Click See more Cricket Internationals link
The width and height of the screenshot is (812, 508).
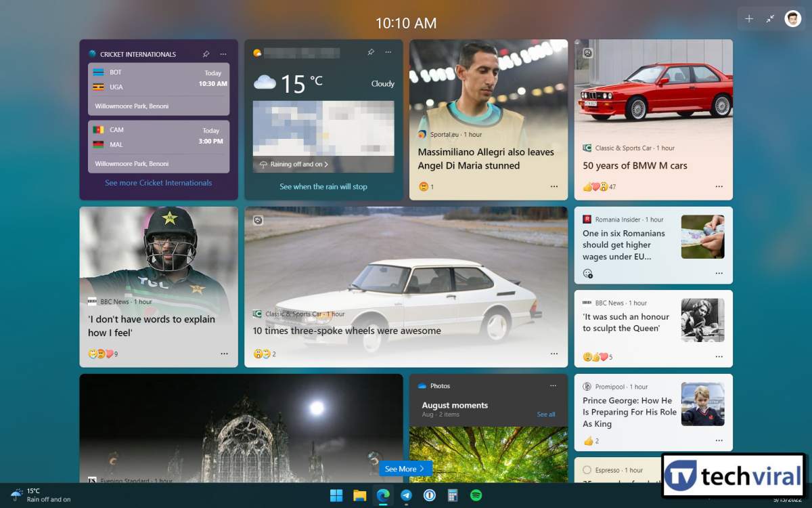tap(158, 183)
